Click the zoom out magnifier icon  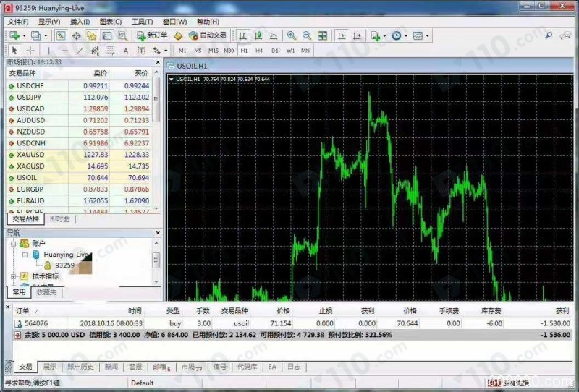tap(306, 35)
